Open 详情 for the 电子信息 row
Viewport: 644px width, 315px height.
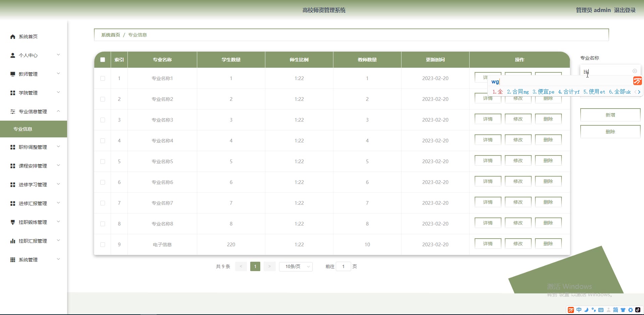pos(488,244)
